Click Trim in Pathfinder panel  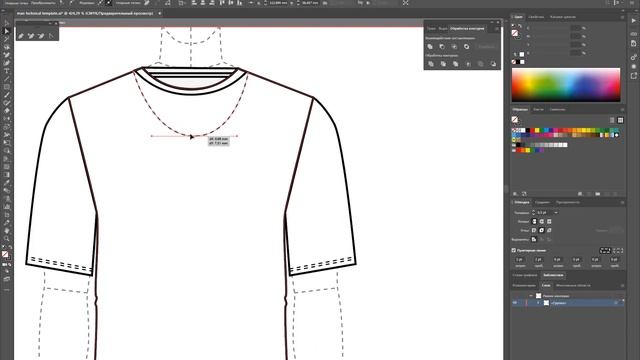(443, 64)
